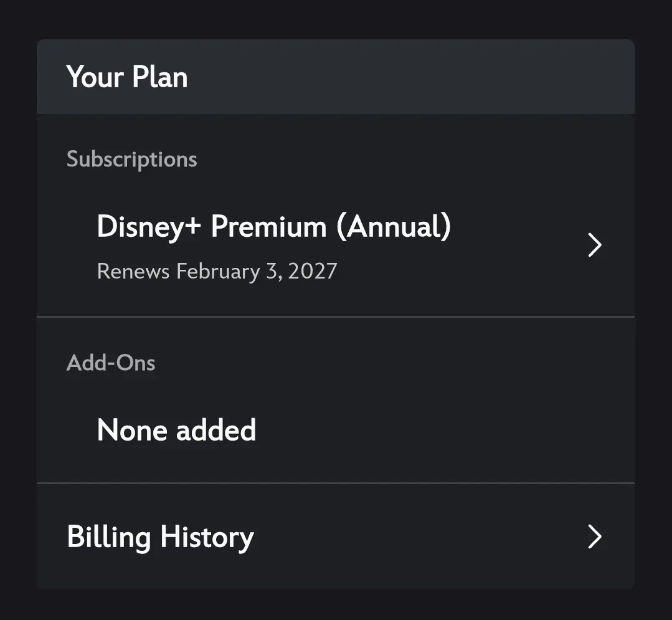Select the None added entry
Image resolution: width=672 pixels, height=620 pixels.
coord(177,430)
